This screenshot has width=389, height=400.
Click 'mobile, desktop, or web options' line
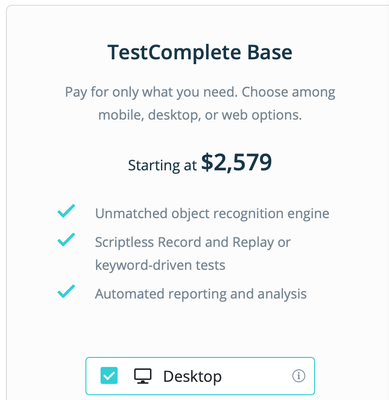(x=200, y=115)
